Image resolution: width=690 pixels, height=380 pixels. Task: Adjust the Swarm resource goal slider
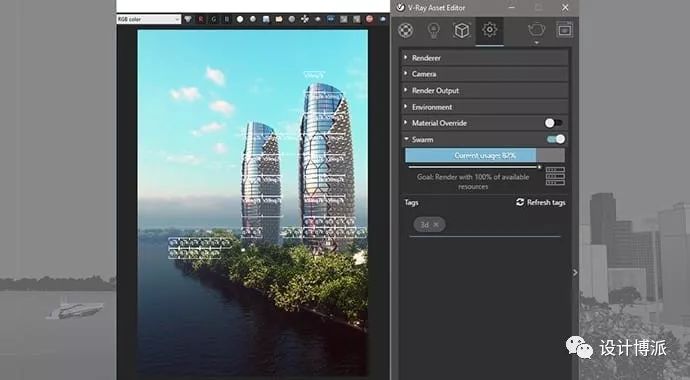click(x=540, y=167)
